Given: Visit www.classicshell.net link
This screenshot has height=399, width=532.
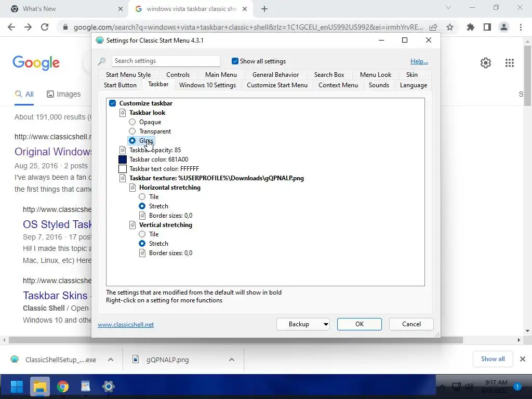Looking at the screenshot, I should [126, 325].
